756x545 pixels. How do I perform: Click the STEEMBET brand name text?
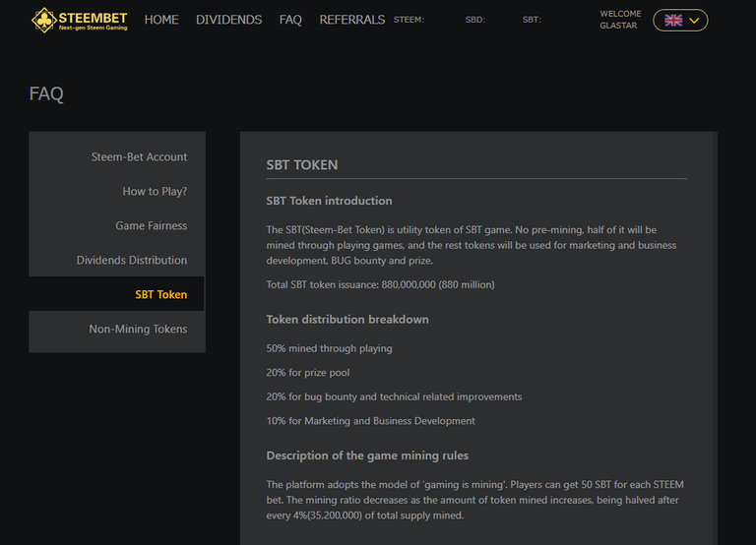(x=94, y=18)
